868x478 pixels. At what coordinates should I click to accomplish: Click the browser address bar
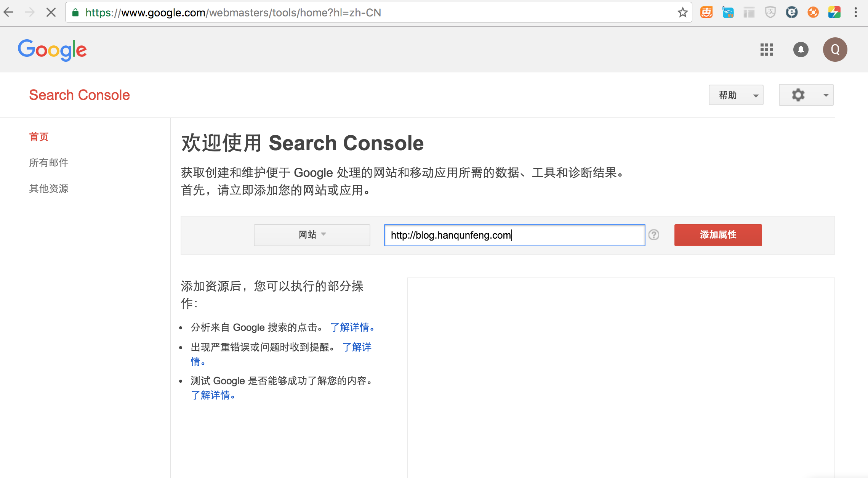379,13
